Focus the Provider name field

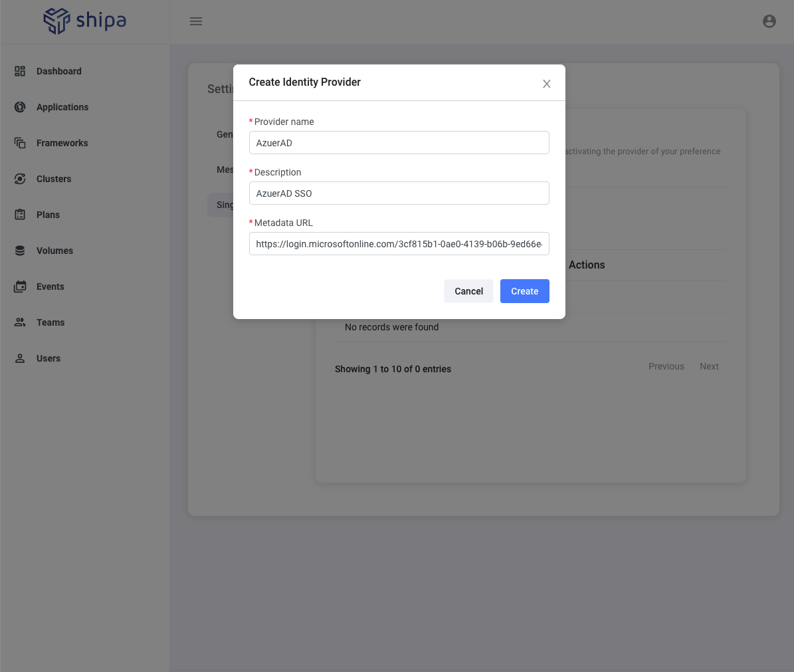coord(399,143)
